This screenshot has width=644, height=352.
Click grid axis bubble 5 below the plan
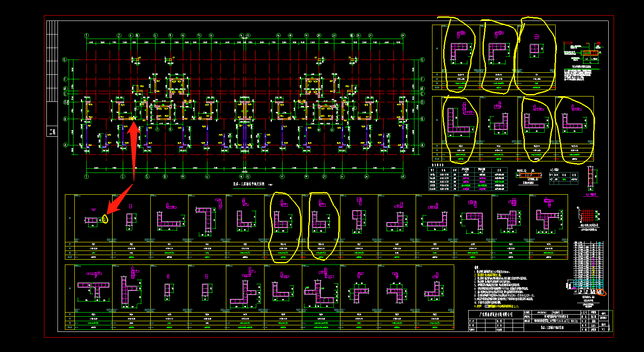(x=147, y=177)
